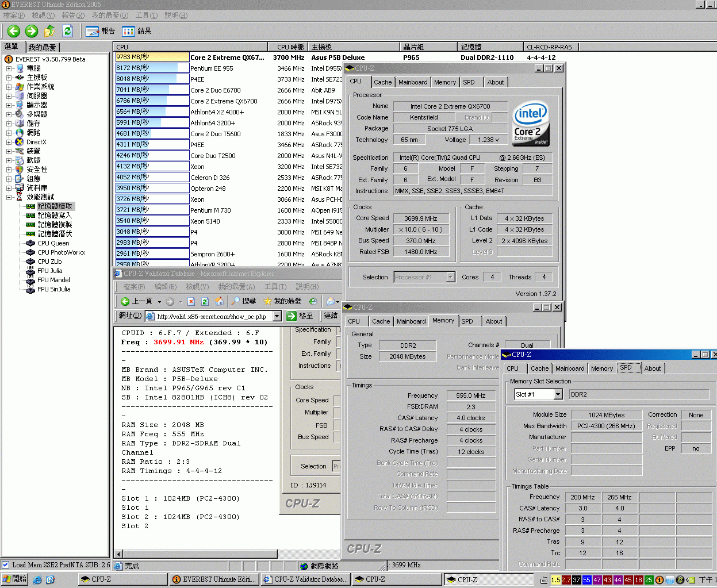Open the Slot #1 memory slot dropdown

[x=558, y=394]
